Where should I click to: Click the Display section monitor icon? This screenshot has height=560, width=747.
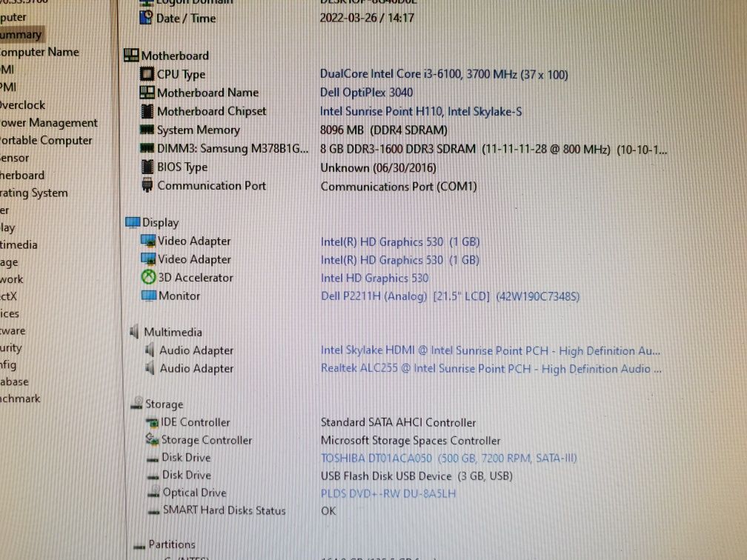point(133,222)
